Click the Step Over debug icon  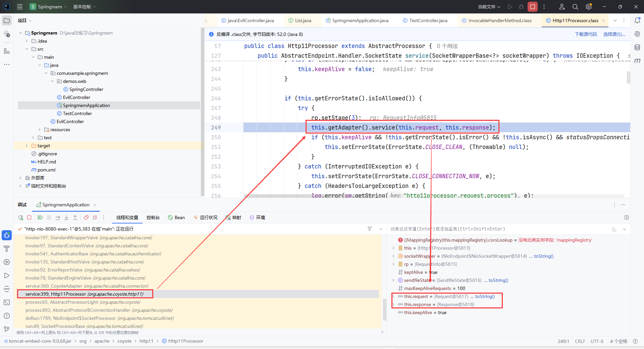click(x=58, y=217)
